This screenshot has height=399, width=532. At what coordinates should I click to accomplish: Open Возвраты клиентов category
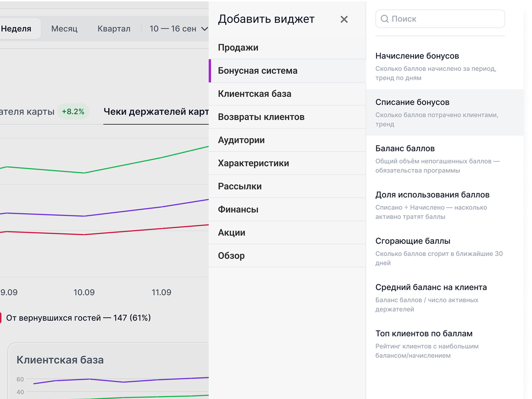click(x=287, y=117)
